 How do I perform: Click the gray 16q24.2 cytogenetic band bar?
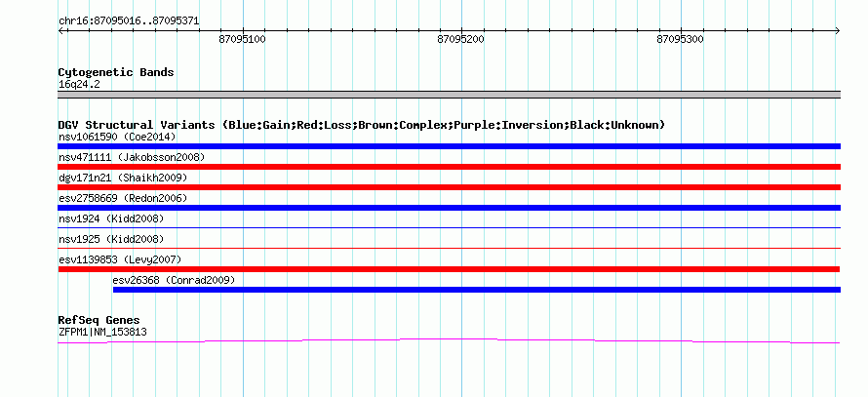click(449, 95)
